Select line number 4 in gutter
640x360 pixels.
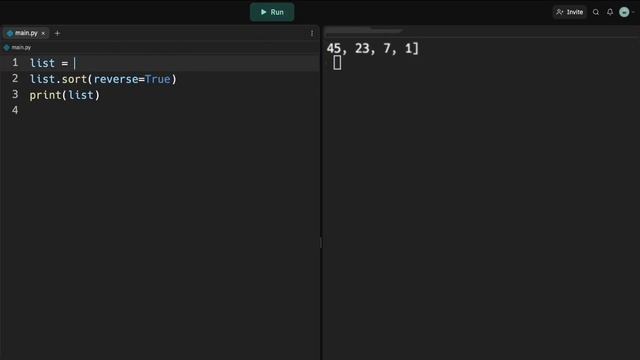click(15, 110)
